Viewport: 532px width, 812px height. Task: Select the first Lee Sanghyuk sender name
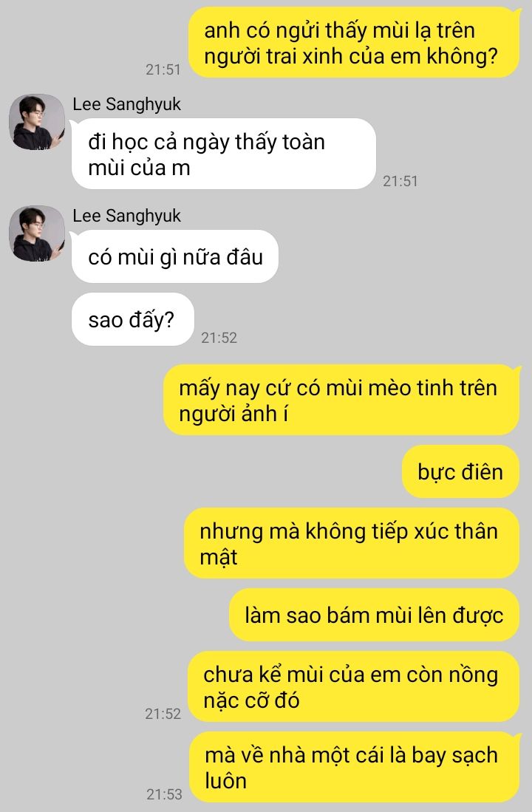(x=126, y=104)
